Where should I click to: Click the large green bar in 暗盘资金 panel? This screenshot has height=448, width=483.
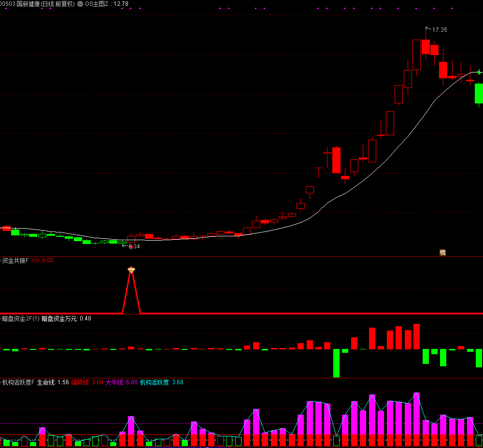[x=336, y=362]
